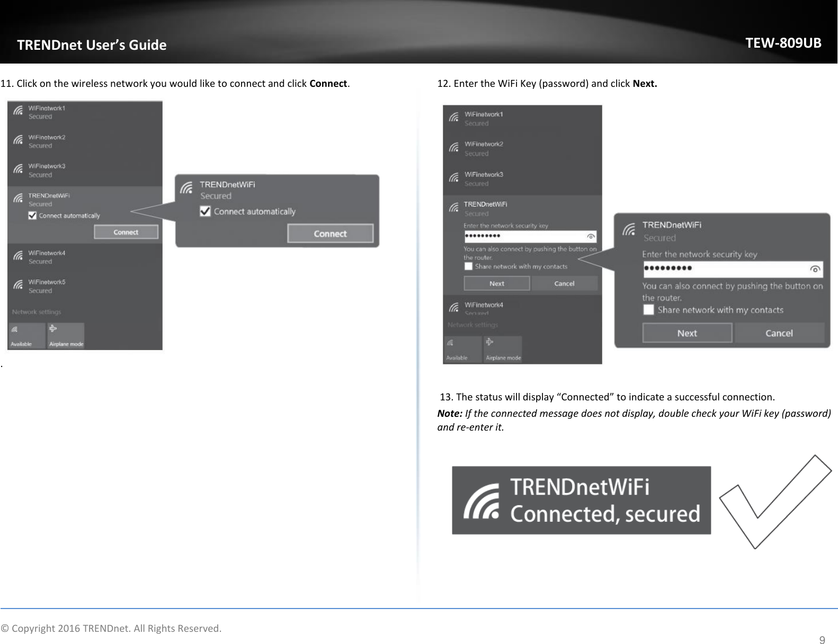Click WiFi icon beside WiFinetwork4 in step 12 list

(454, 307)
